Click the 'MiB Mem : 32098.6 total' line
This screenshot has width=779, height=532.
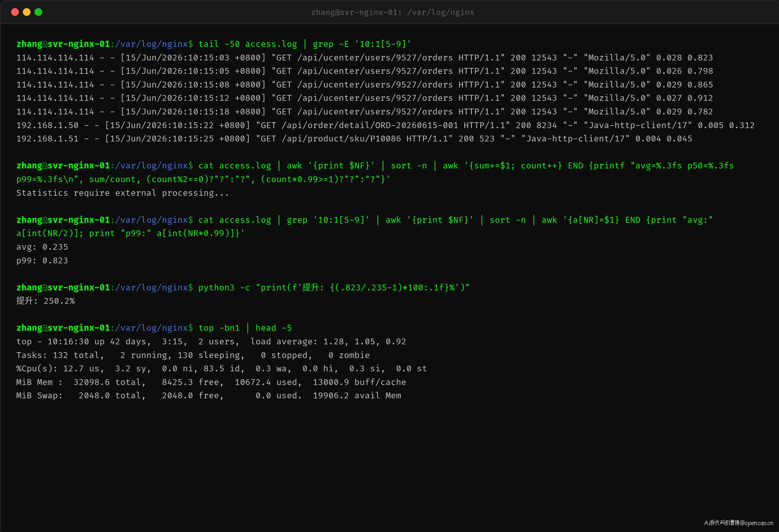211,382
